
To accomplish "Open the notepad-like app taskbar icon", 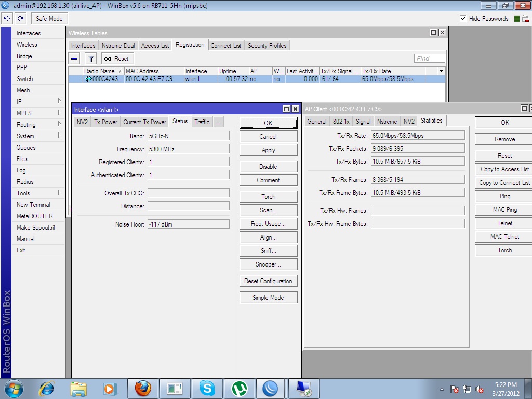I will coord(175,389).
